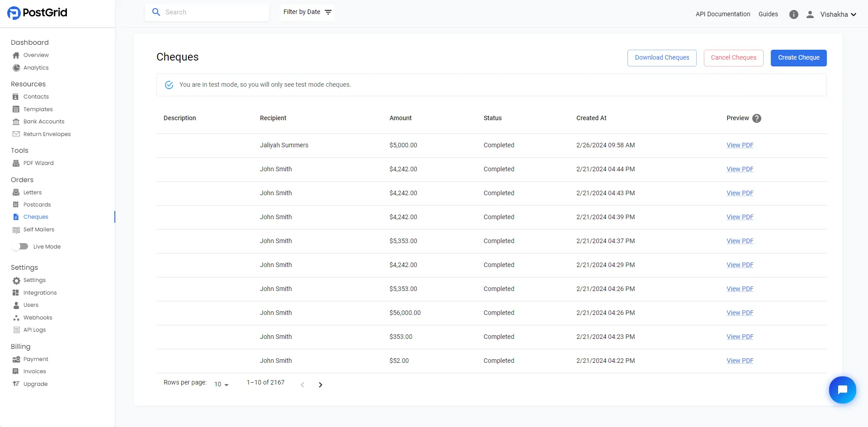Click the Bank Accounts icon
This screenshot has width=868, height=427.
click(x=16, y=121)
